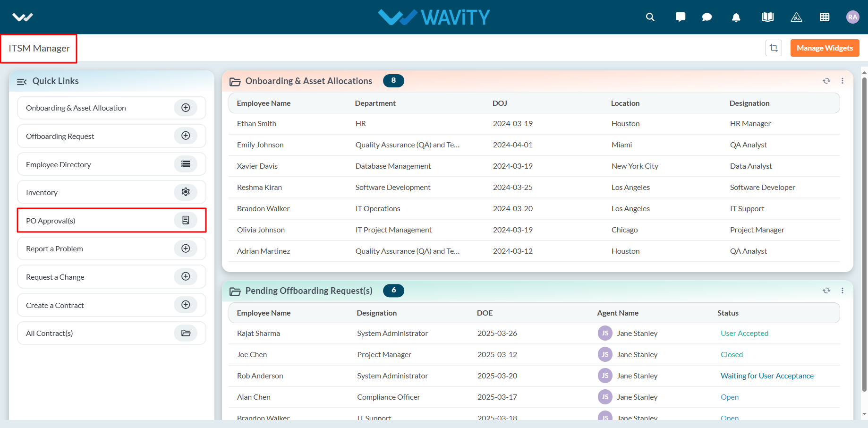
Task: Click plus icon for Onboarding & Asset Allocation
Action: [x=186, y=108]
